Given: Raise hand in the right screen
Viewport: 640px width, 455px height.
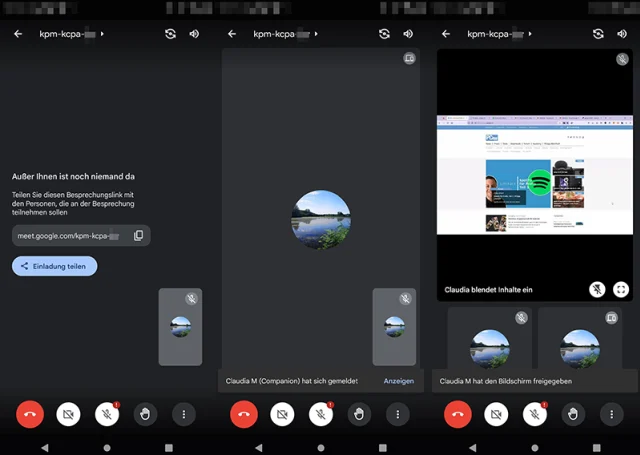Looking at the screenshot, I should [573, 414].
